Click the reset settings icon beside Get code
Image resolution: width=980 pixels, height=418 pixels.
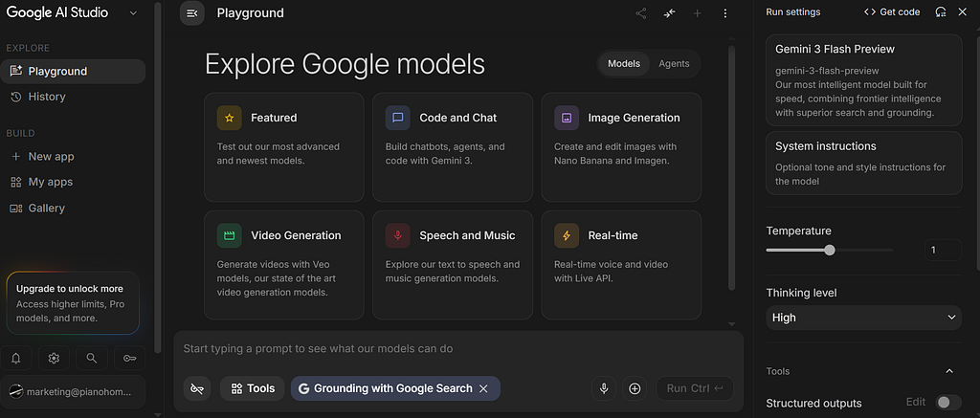click(x=941, y=11)
